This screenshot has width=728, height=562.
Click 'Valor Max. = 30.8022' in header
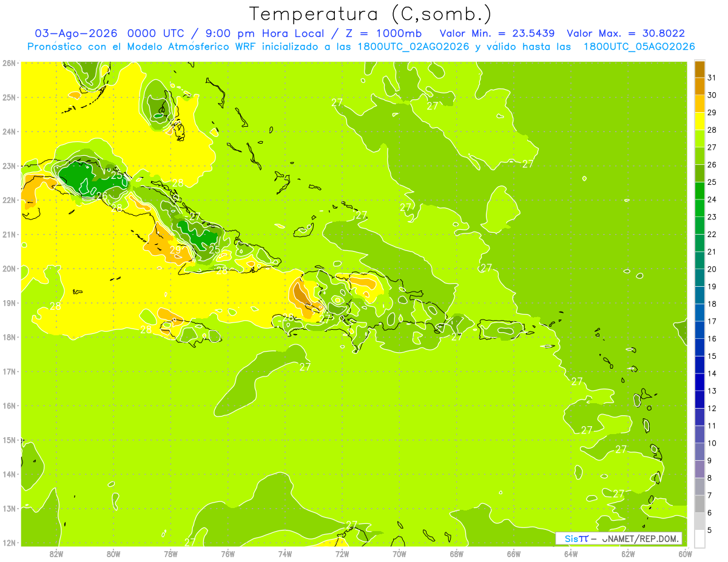click(x=627, y=33)
